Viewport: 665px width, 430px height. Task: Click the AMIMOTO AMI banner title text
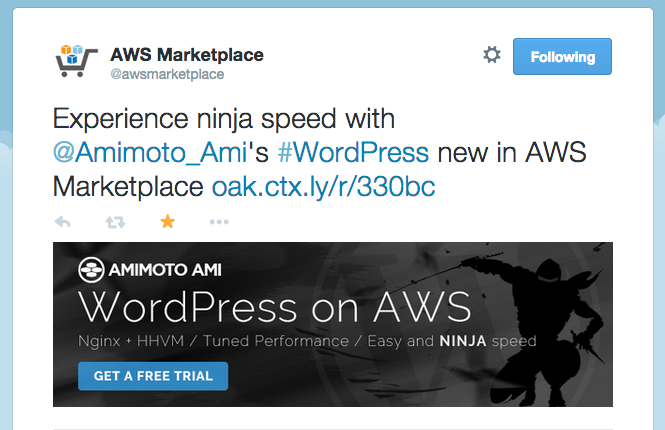165,270
